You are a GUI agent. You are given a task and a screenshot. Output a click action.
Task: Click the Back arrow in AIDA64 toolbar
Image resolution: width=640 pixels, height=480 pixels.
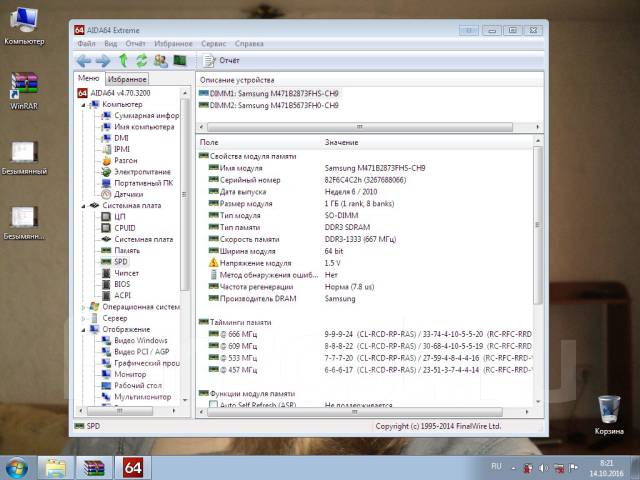tap(84, 61)
